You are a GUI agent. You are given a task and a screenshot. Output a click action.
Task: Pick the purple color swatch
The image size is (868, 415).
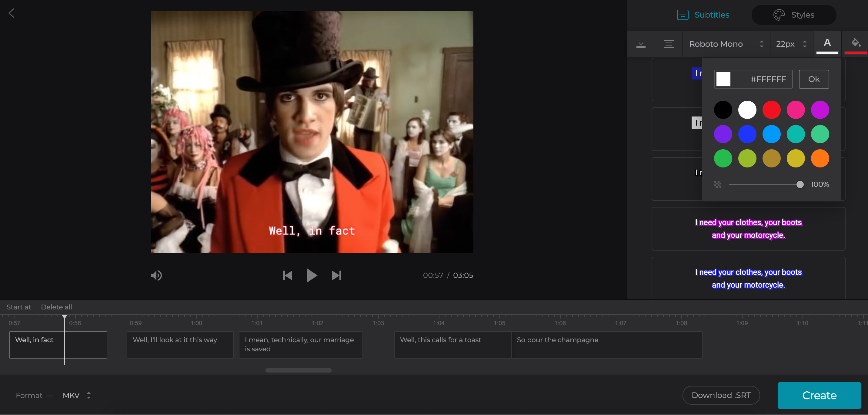click(x=723, y=134)
